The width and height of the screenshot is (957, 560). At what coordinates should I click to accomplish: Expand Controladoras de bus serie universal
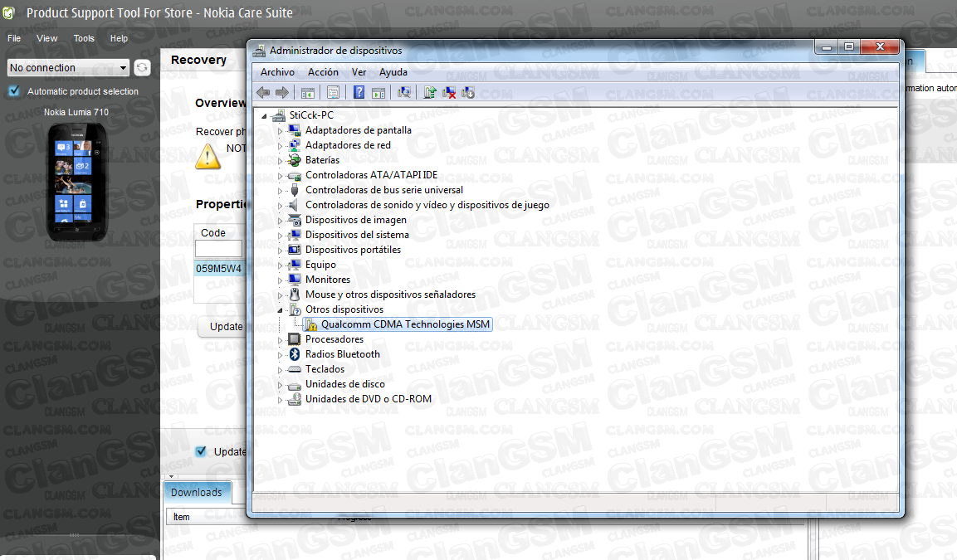281,190
